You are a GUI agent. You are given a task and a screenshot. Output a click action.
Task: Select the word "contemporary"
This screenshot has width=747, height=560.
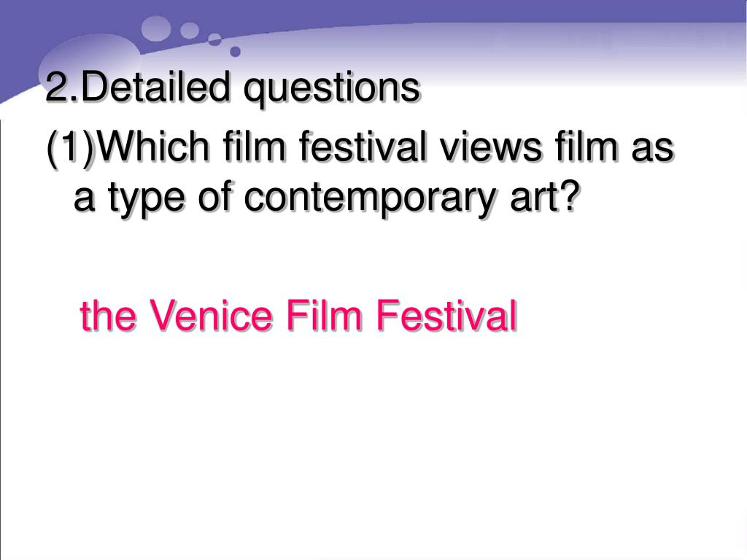[371, 198]
